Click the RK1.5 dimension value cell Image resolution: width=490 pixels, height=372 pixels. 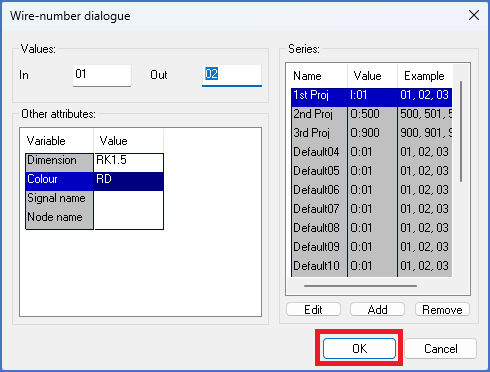pyautogui.click(x=129, y=163)
